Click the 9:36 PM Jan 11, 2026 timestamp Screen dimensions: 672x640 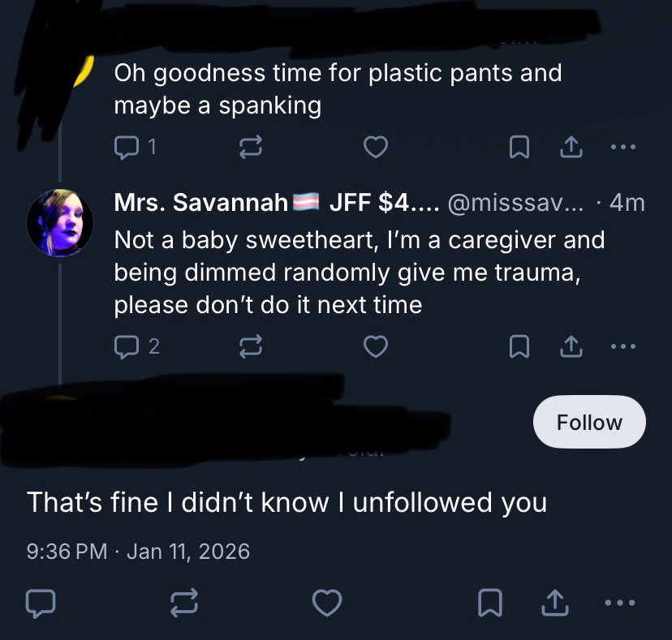[x=139, y=552]
